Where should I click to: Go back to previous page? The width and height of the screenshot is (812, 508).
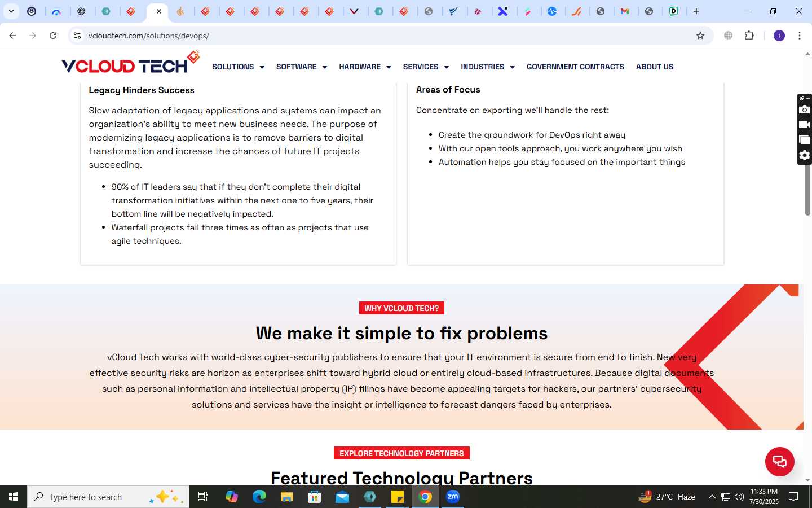pyautogui.click(x=12, y=36)
